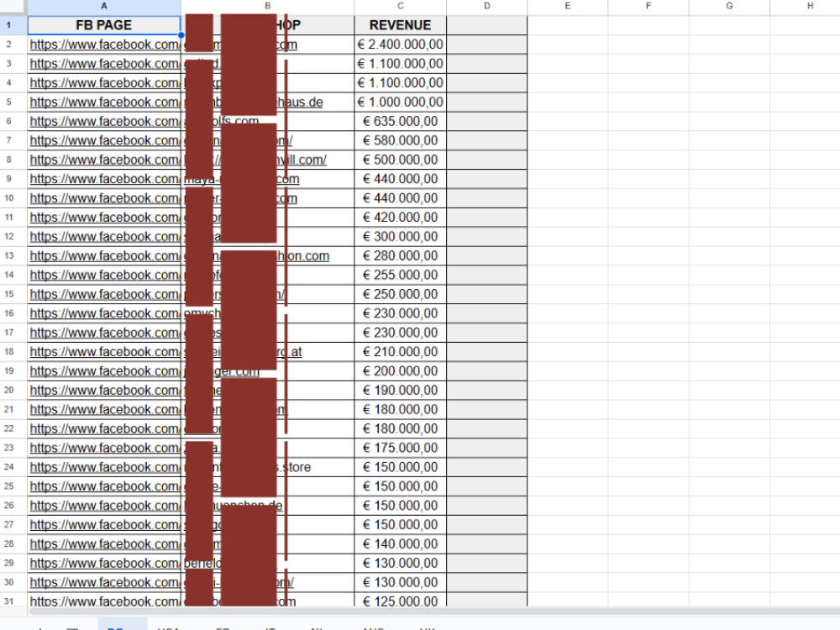Select column F header
This screenshot has width=840, height=630.
648,6
